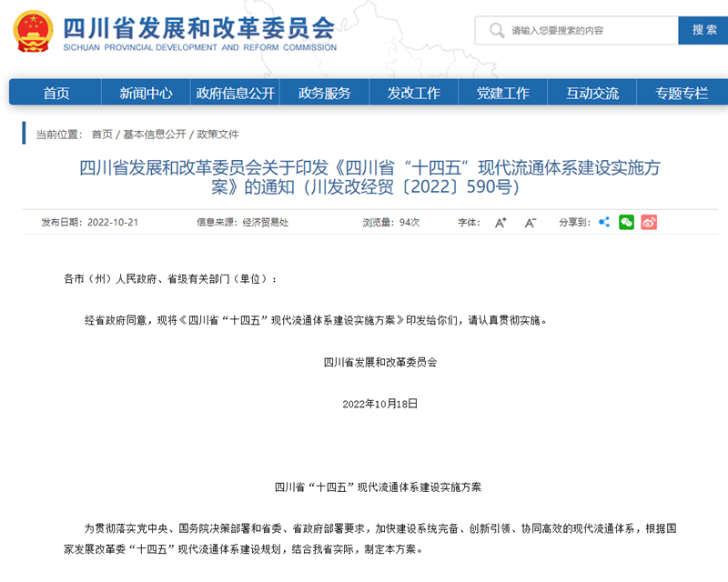Viewport: 728px width, 582px height.
Task: Share the article to Weibo
Action: [649, 222]
